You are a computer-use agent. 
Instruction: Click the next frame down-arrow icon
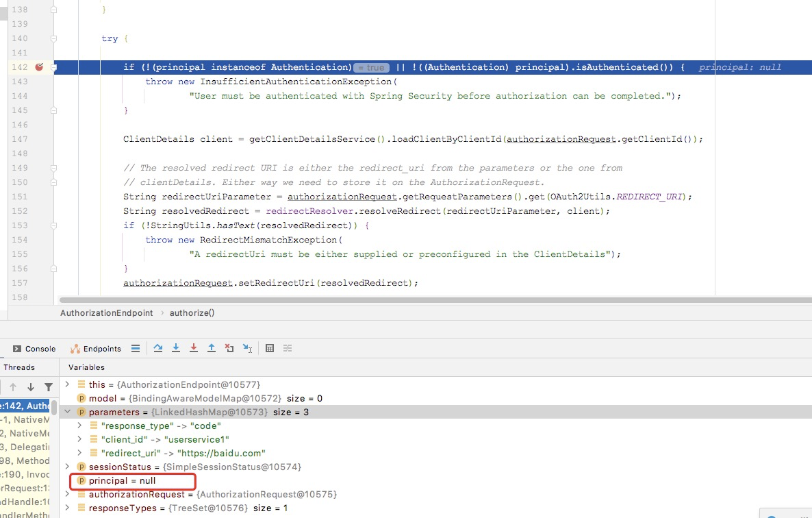tap(30, 388)
